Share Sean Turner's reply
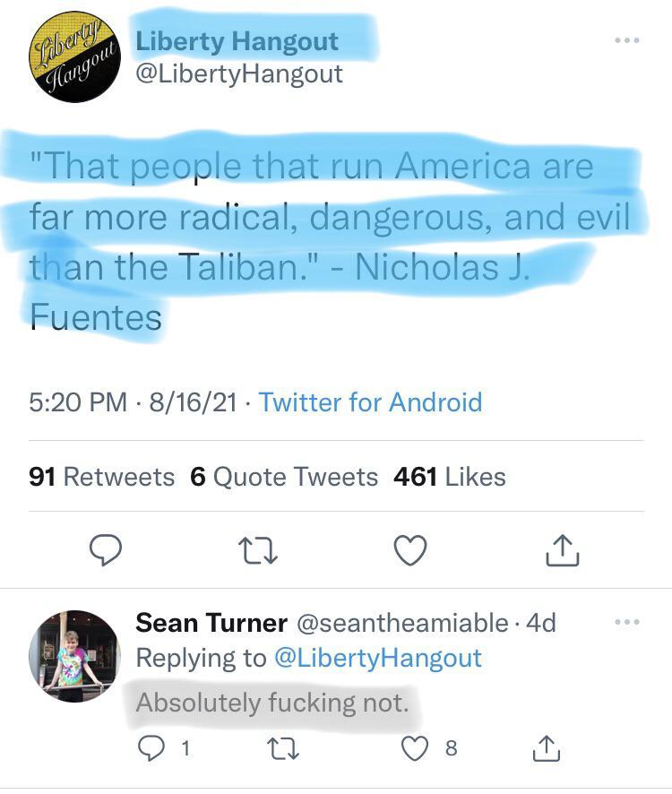 coord(547,748)
